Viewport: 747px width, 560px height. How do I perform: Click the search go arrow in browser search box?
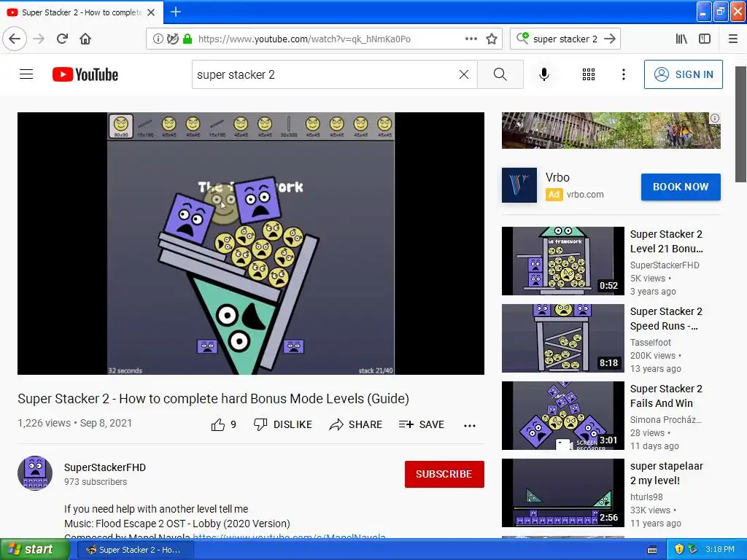609,39
